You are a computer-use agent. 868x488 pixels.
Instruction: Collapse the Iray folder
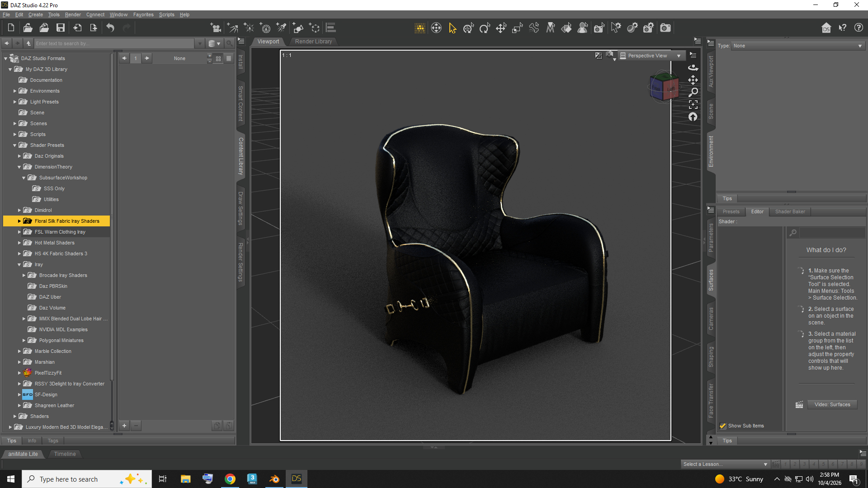click(19, 265)
